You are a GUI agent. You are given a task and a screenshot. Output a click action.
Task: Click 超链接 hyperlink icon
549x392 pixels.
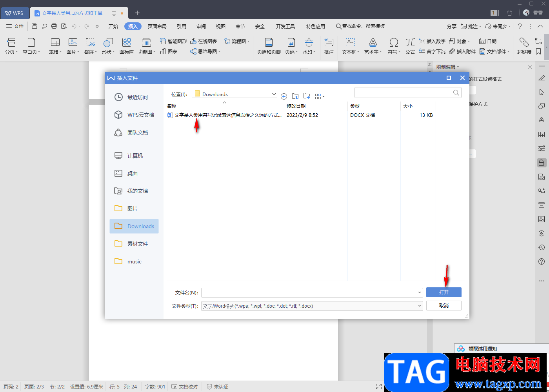pos(524,42)
